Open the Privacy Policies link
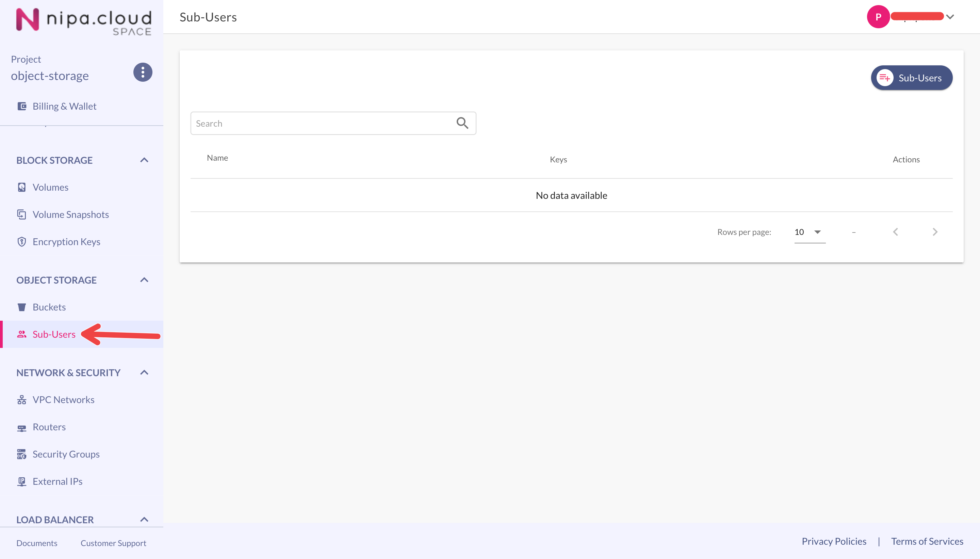Image resolution: width=980 pixels, height=559 pixels. 834,541
